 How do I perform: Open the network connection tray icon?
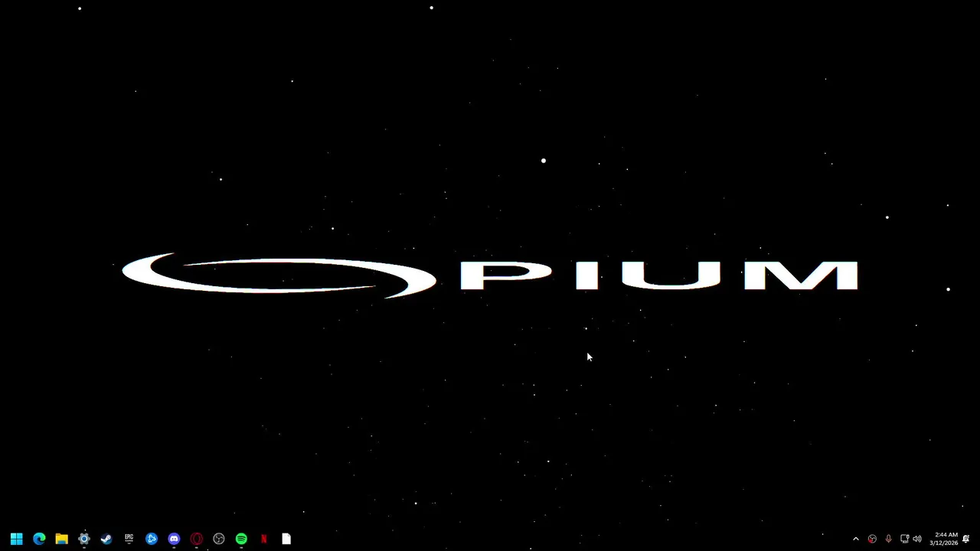(904, 539)
